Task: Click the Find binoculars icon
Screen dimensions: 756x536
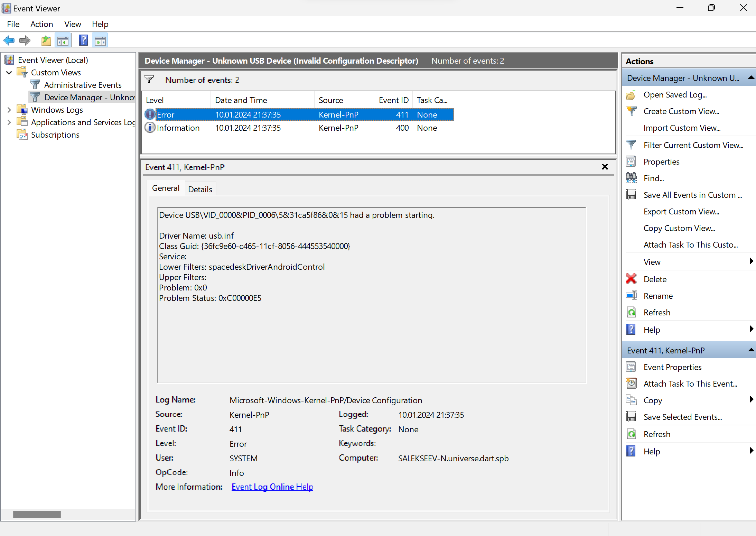Action: pyautogui.click(x=631, y=178)
